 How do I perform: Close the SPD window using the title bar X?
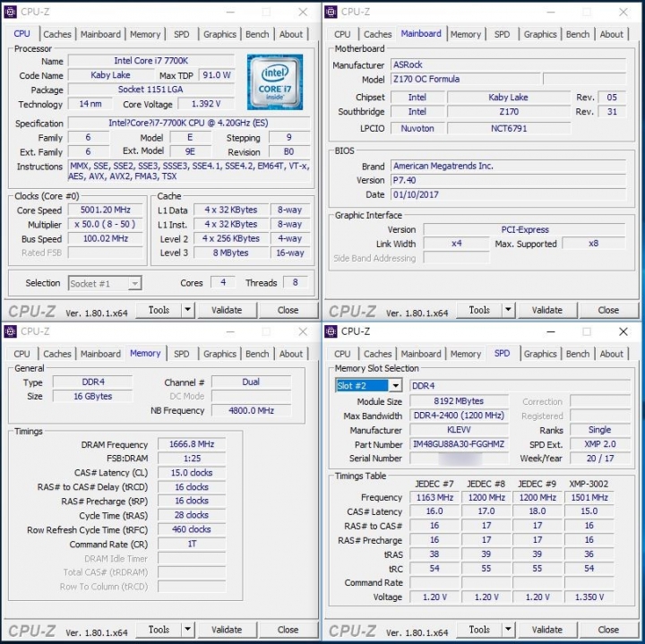(x=623, y=331)
